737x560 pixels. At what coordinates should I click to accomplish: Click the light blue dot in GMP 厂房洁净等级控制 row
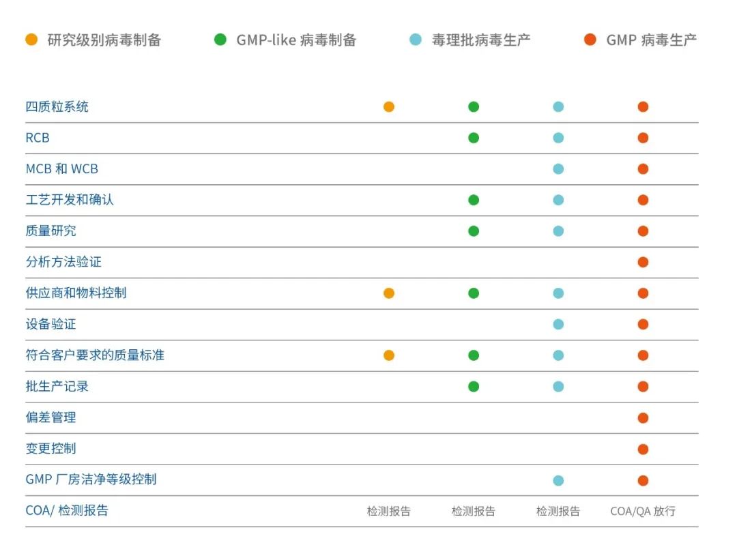tap(558, 480)
